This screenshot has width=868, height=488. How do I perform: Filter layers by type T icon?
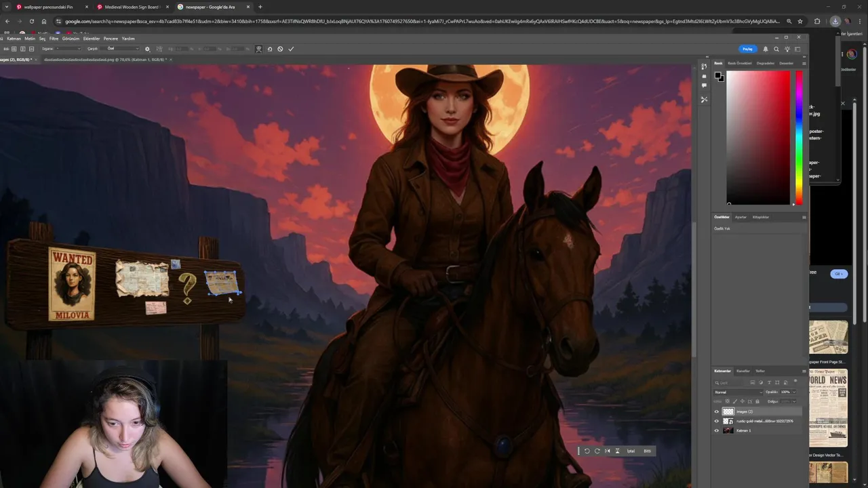pos(769,382)
